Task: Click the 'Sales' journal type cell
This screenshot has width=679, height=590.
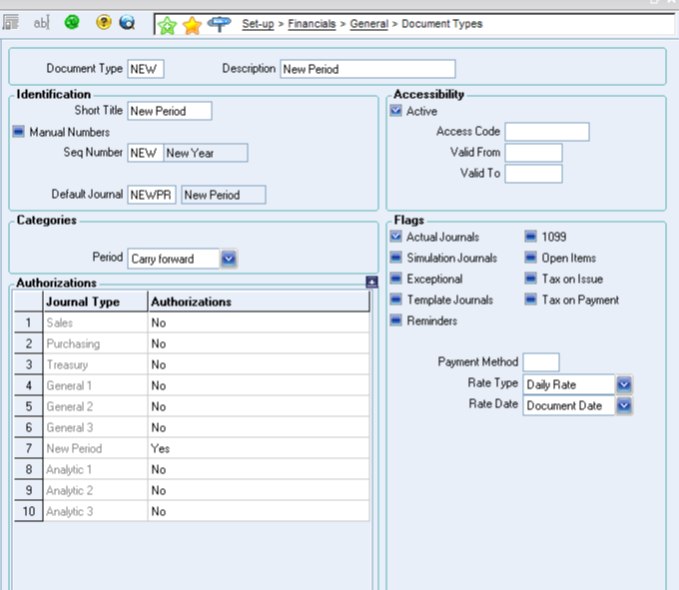Action: pos(95,323)
